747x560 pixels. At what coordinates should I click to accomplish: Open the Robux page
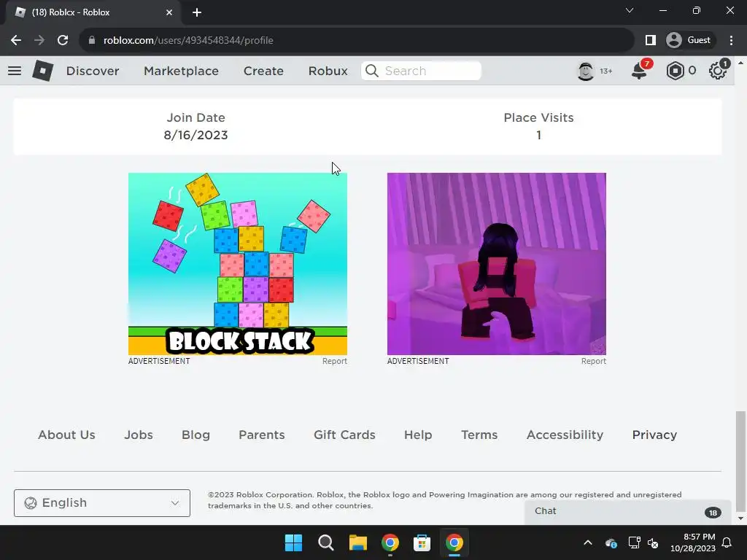(328, 71)
